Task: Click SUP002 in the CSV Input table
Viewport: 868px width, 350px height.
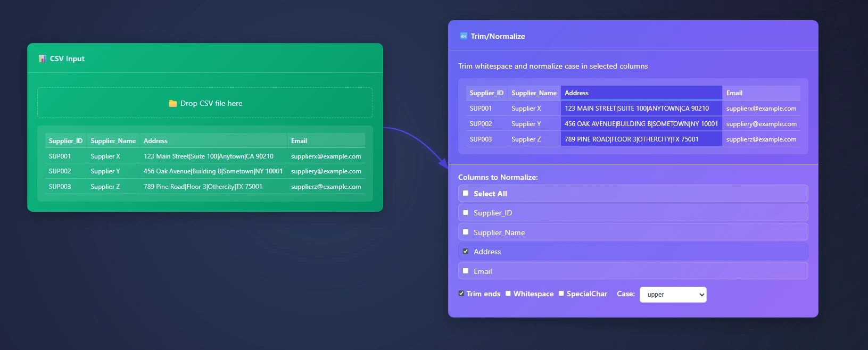Action: coord(65,171)
